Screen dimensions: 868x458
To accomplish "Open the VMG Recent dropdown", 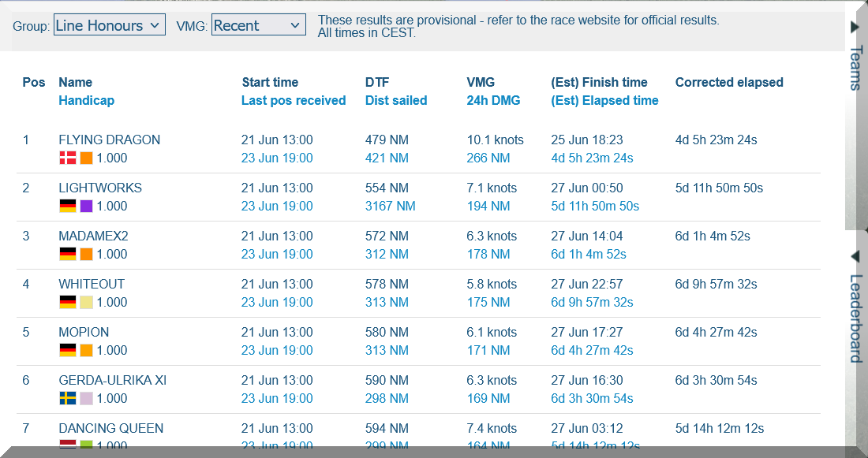I will (x=258, y=25).
